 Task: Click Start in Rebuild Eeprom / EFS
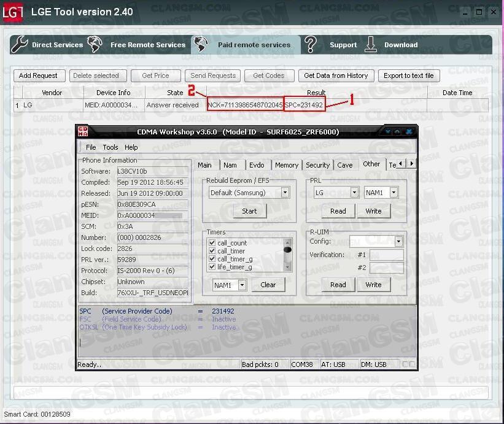249,211
